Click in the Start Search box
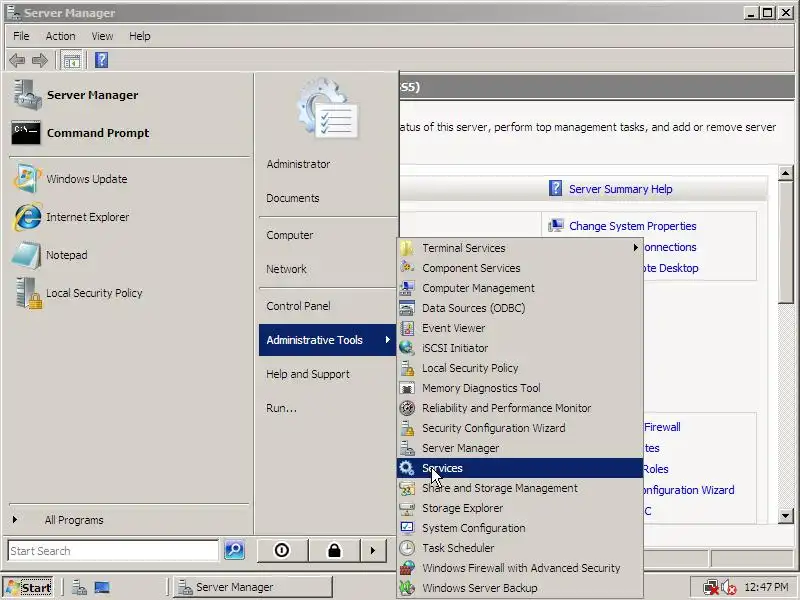This screenshot has width=800, height=600. (113, 551)
